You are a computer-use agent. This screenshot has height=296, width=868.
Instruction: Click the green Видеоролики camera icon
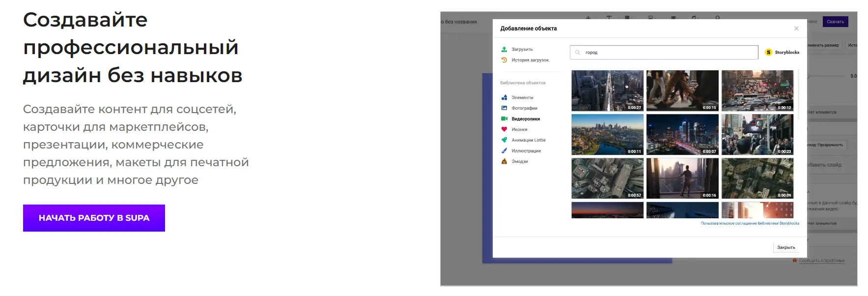[x=504, y=118]
